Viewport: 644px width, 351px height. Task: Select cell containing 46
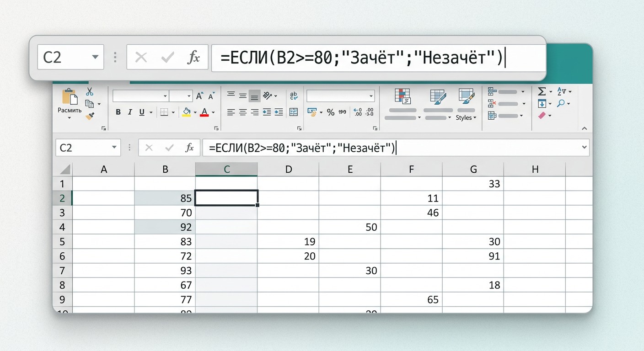tap(411, 213)
